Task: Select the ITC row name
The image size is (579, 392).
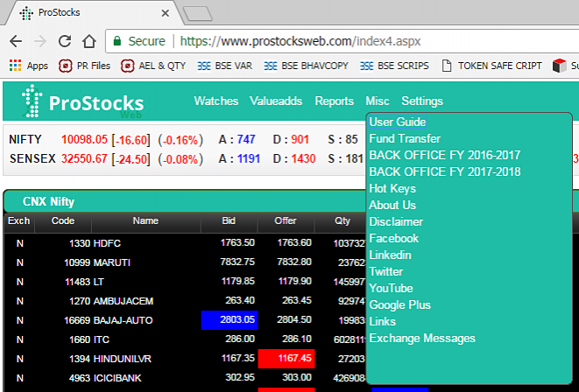Action: [102, 339]
